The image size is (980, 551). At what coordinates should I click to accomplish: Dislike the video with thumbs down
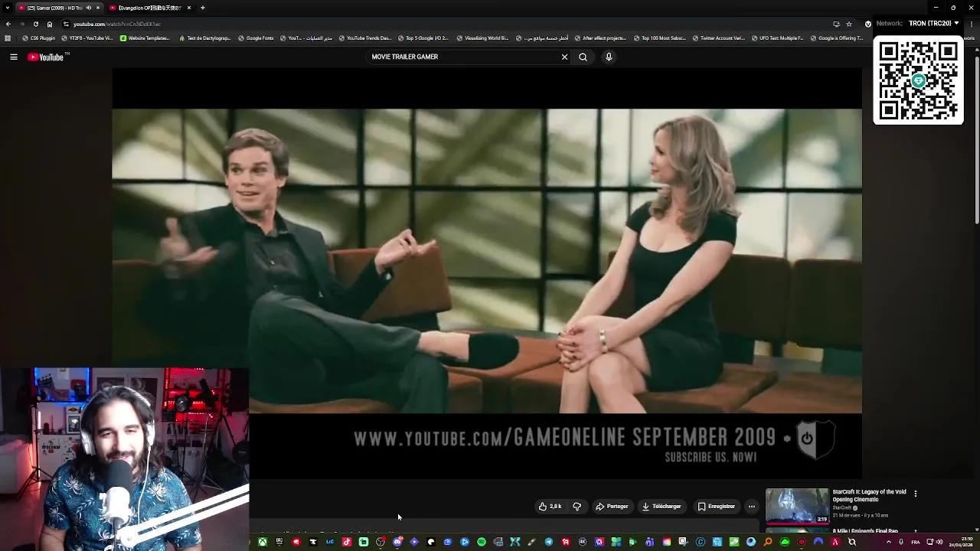(x=577, y=506)
